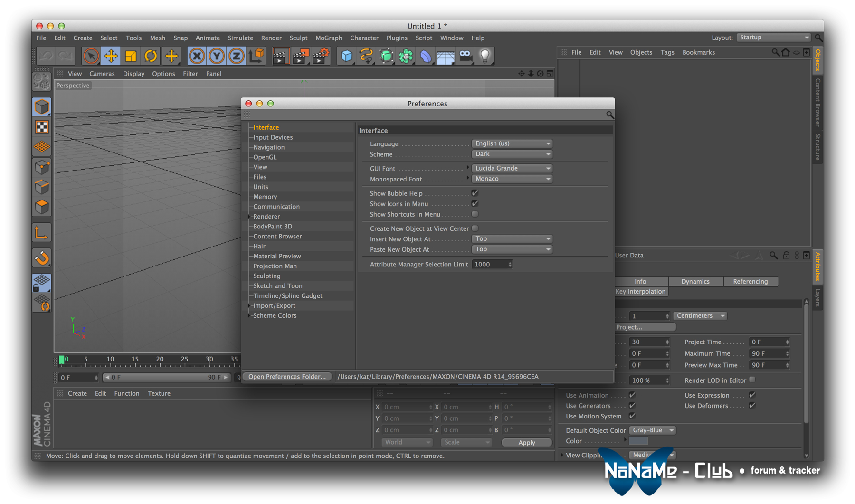This screenshot has height=504, width=855.
Task: Activate the Scale tool
Action: click(131, 56)
